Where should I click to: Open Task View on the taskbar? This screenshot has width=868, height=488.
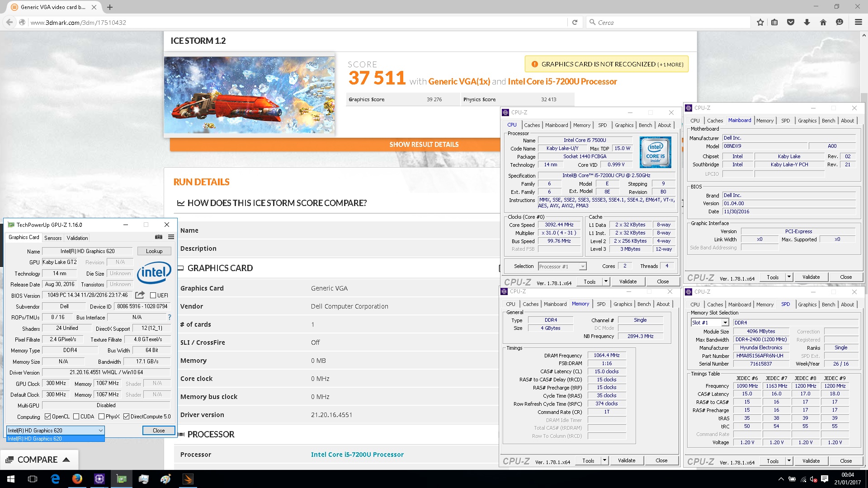tap(33, 479)
